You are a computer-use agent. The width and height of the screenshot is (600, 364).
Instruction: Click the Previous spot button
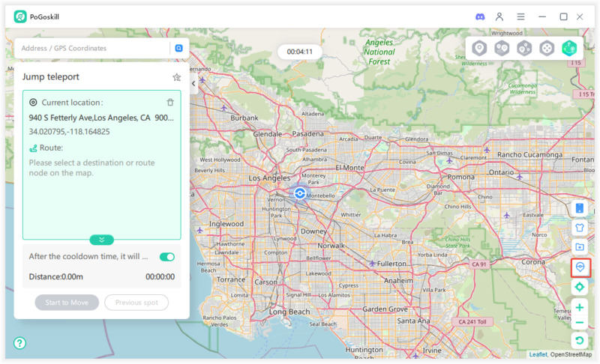click(136, 303)
